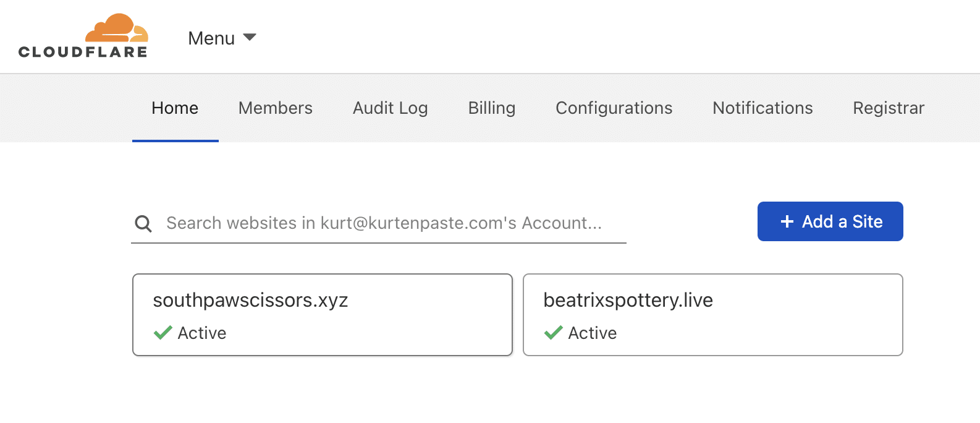This screenshot has width=980, height=423.
Task: Focus the Search websites input field
Action: (383, 223)
